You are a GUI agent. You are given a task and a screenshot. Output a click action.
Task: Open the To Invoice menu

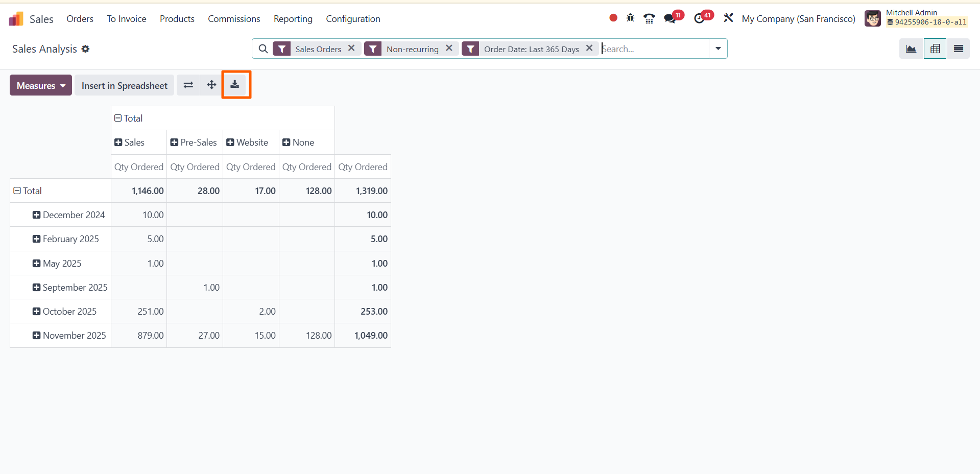click(126, 19)
